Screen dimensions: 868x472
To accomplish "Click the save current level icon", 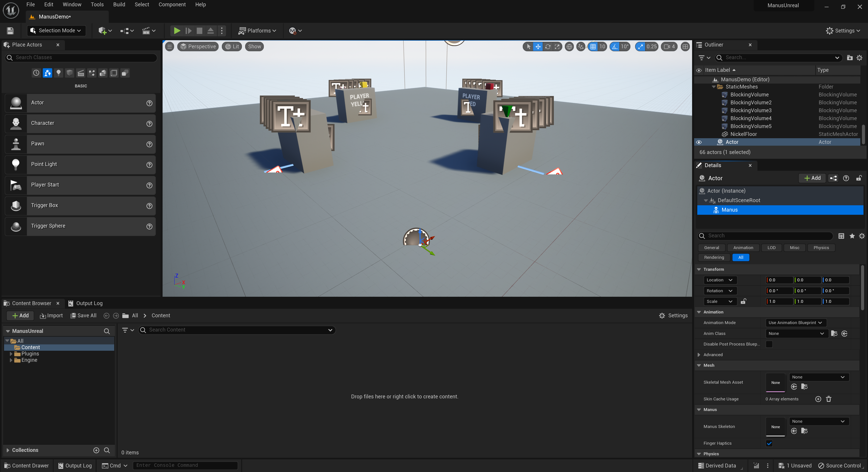I will (10, 31).
